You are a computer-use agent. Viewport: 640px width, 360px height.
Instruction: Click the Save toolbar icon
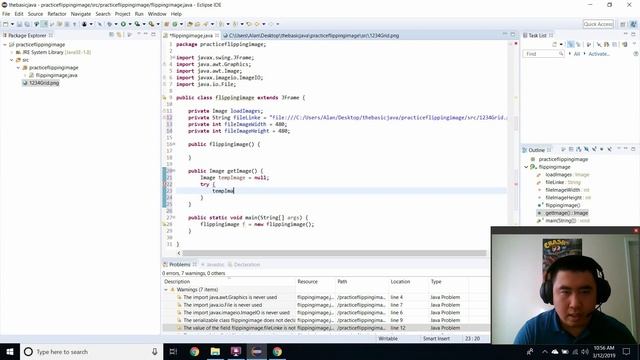tap(19, 24)
